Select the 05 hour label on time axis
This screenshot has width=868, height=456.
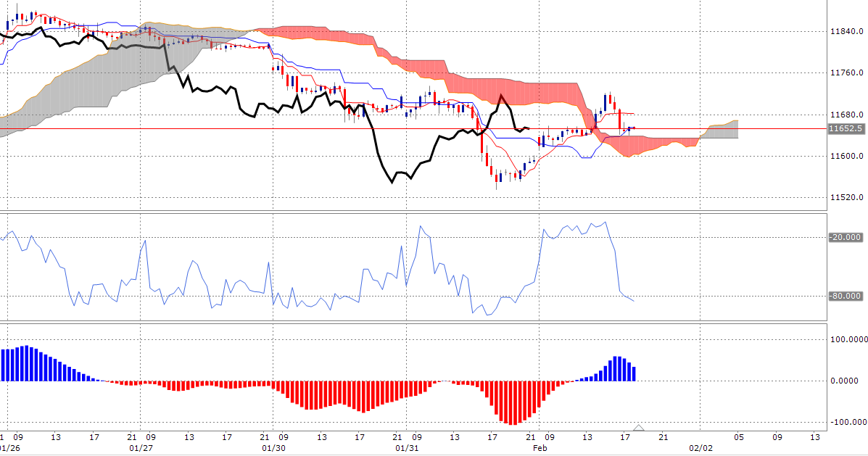click(x=739, y=437)
